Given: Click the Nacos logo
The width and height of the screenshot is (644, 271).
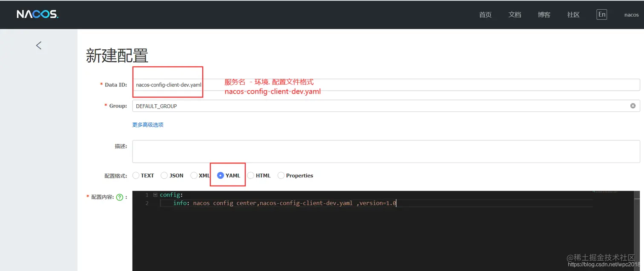Looking at the screenshot, I should 37,14.
